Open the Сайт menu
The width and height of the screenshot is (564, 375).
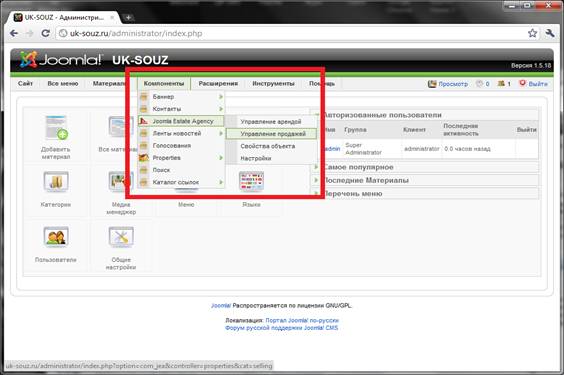pos(25,83)
